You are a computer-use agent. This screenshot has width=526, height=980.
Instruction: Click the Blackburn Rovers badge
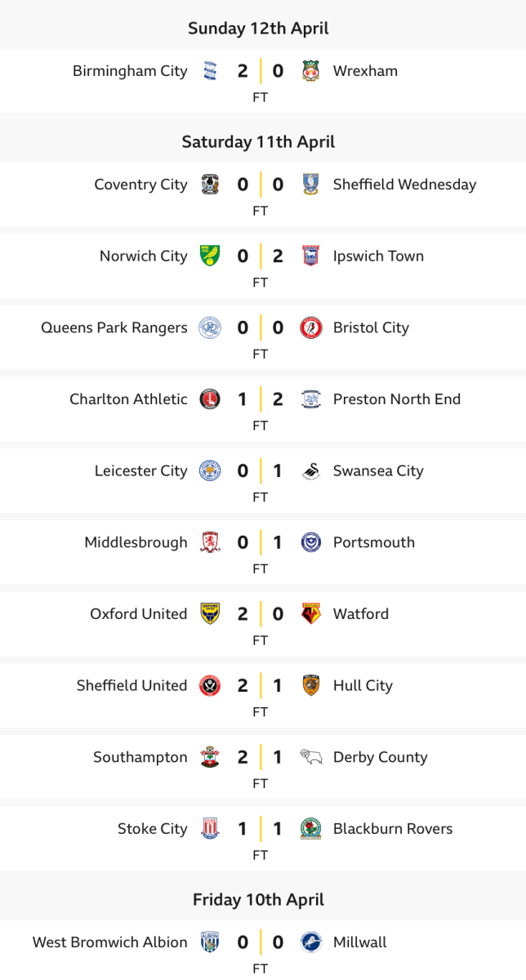point(310,829)
